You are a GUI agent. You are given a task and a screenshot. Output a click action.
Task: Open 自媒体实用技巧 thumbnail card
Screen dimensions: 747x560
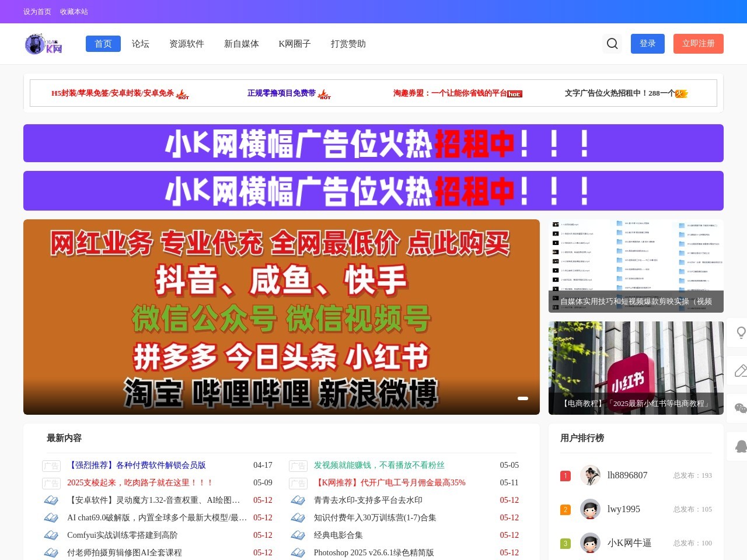point(636,266)
